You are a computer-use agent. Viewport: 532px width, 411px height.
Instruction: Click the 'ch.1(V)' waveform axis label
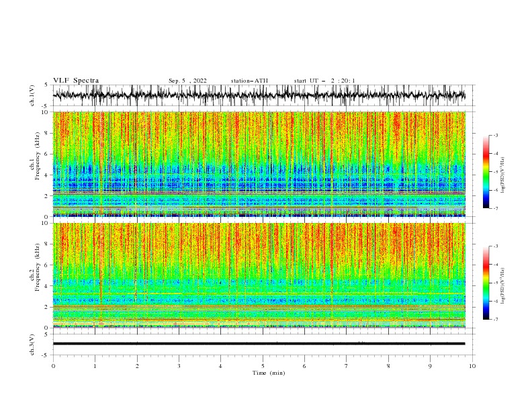32,95
